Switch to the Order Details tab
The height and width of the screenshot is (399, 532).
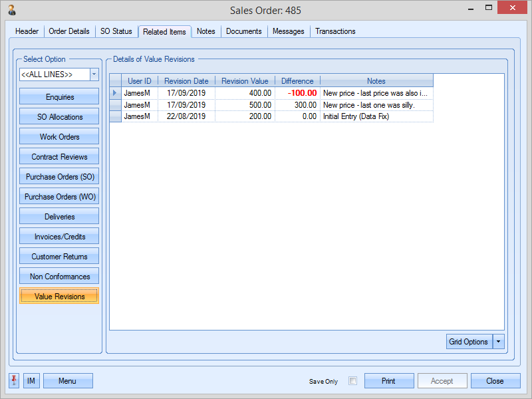tap(69, 31)
